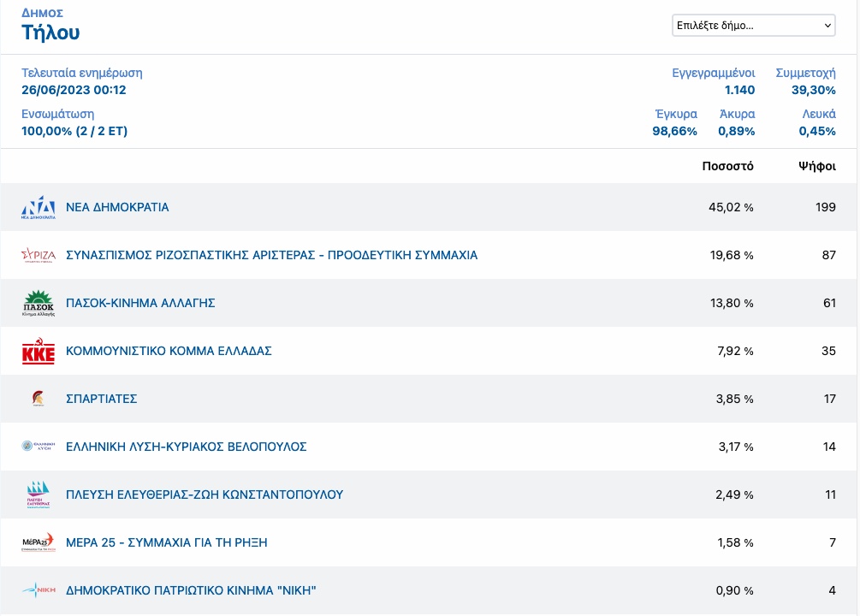Click the turnout value '39,30%'
Screen dimensions: 860x616
(814, 90)
